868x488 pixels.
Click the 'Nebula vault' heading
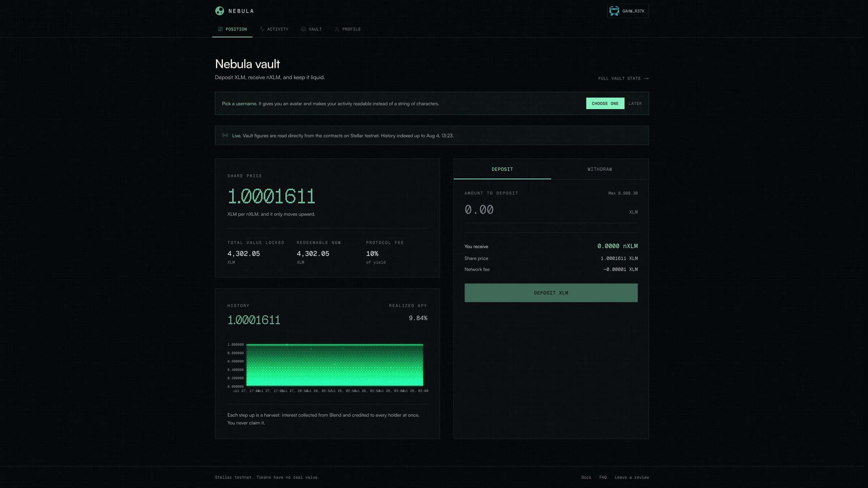[x=247, y=64]
